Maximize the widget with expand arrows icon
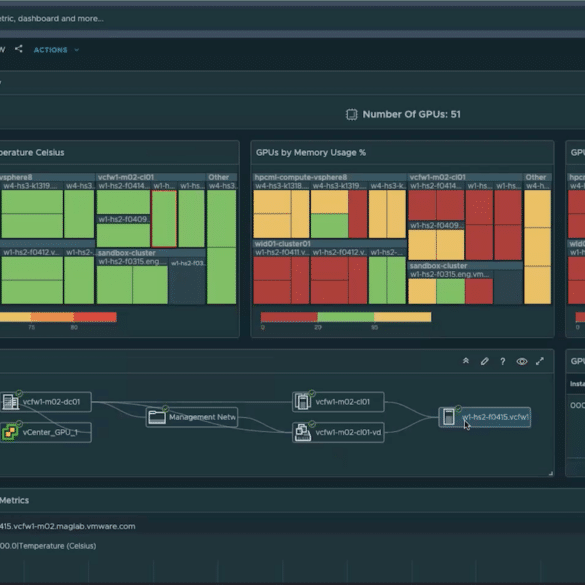Viewport: 585px width, 585px height. pos(540,361)
